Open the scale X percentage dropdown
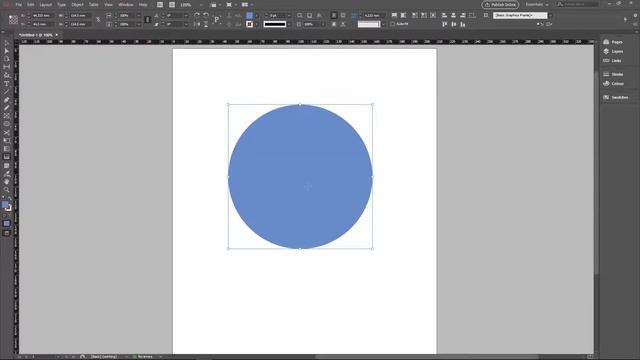The image size is (640, 360). tap(139, 16)
